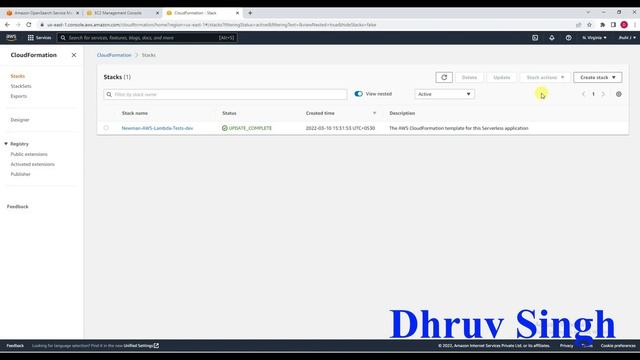Screen dimensions: 640x360
Task: Close the EC2 Management Console tab
Action: (158, 13)
